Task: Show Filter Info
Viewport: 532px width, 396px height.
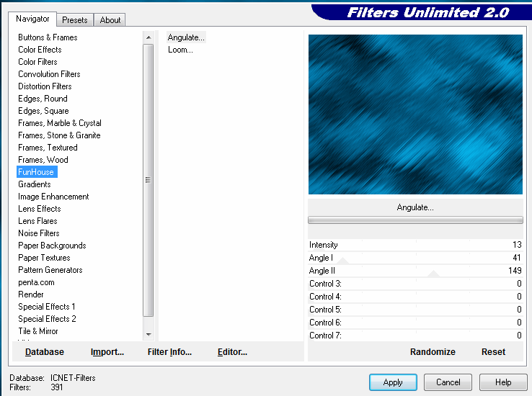Action: click(169, 352)
